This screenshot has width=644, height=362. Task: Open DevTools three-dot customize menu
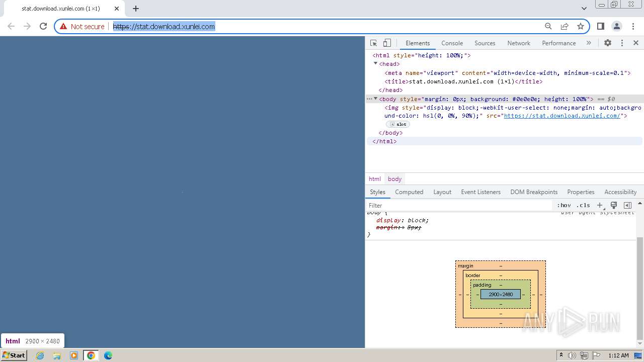622,43
